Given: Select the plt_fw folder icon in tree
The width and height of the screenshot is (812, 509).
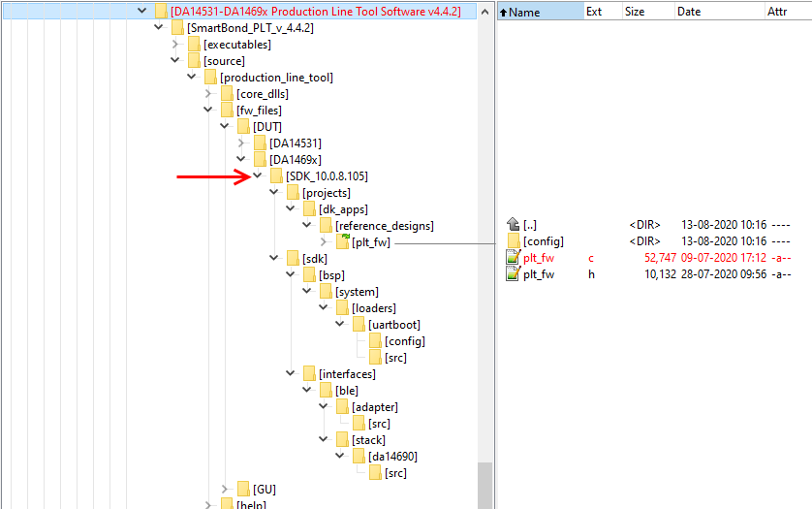Looking at the screenshot, I should (343, 241).
